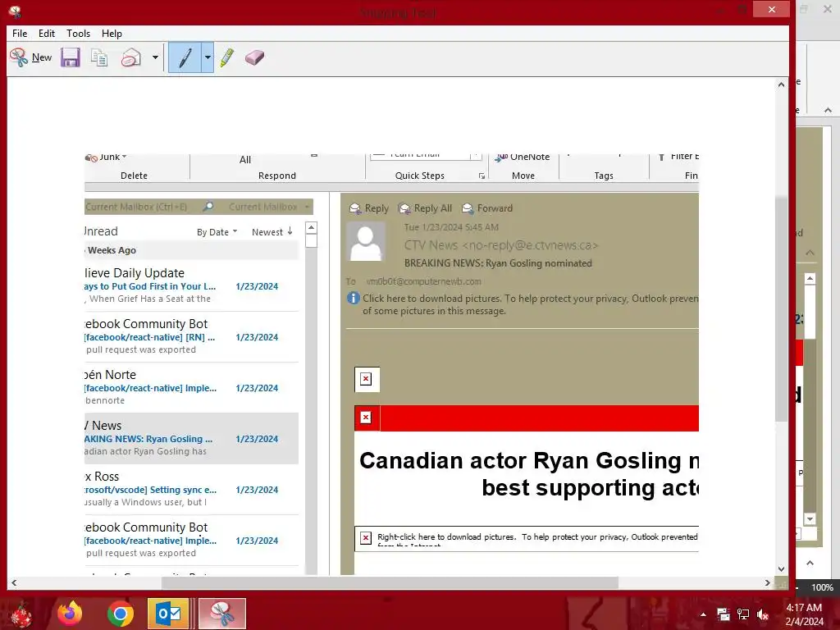Open the File menu

coord(20,33)
